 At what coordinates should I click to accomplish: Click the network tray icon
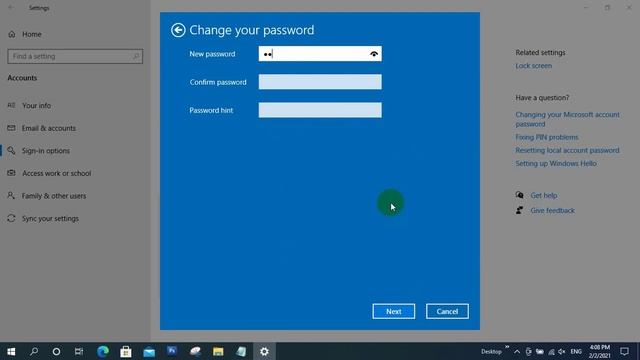551,351
